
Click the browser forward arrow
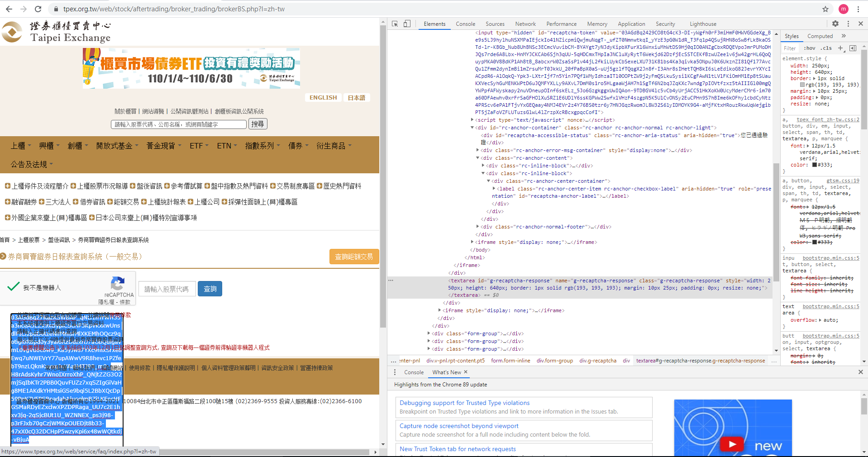[x=24, y=9]
